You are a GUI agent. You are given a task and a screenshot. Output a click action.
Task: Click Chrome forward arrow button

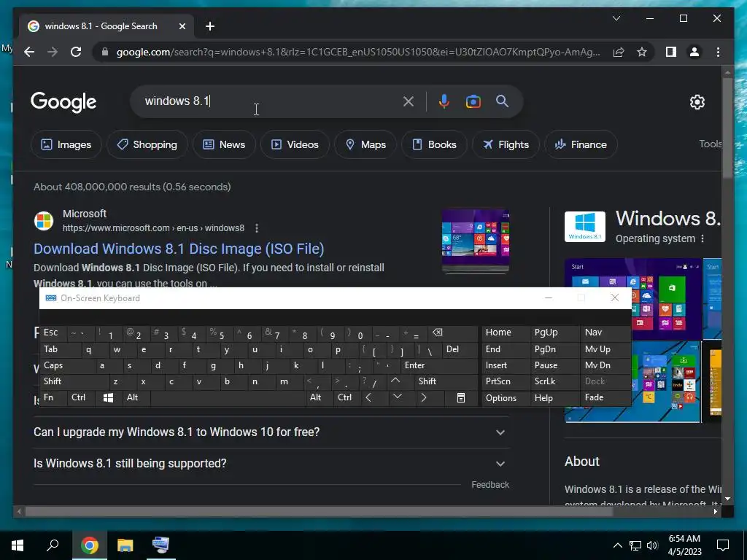click(53, 52)
